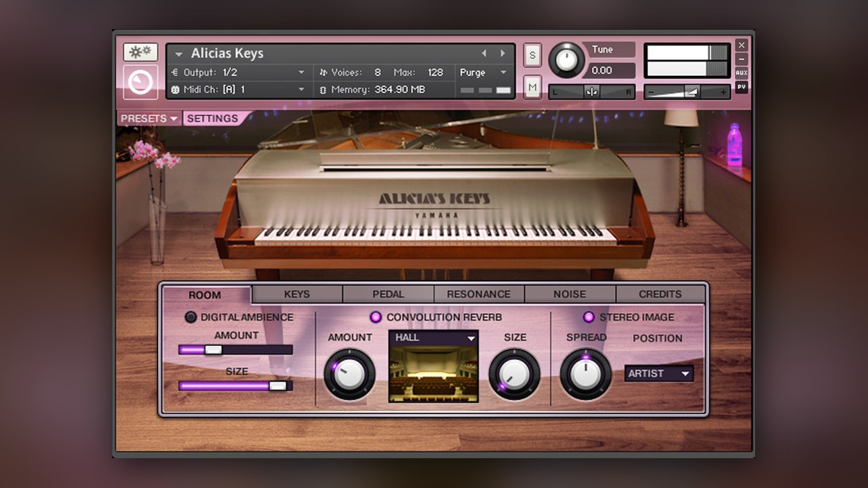Switch to the PEDAL tab
This screenshot has width=868, height=488.
(x=388, y=294)
